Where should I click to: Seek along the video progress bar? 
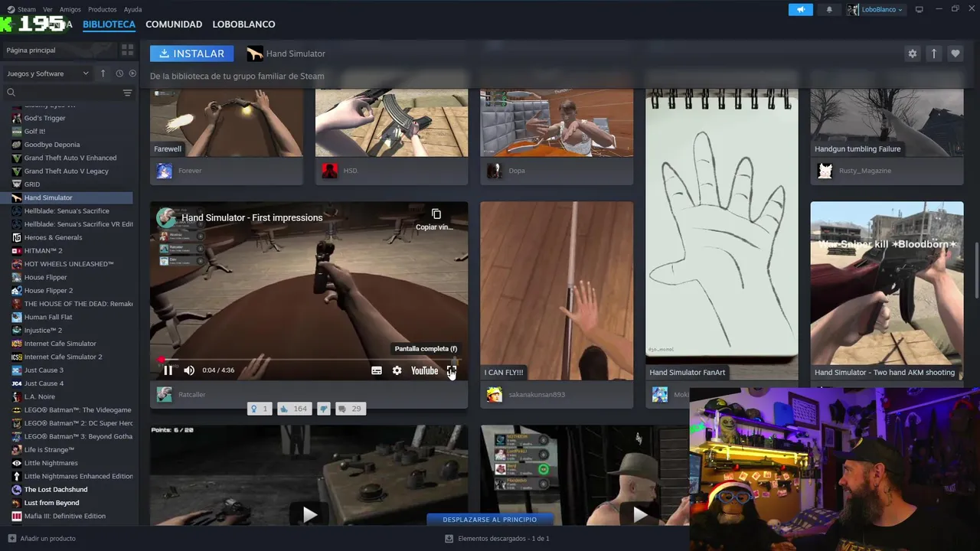tap(309, 359)
